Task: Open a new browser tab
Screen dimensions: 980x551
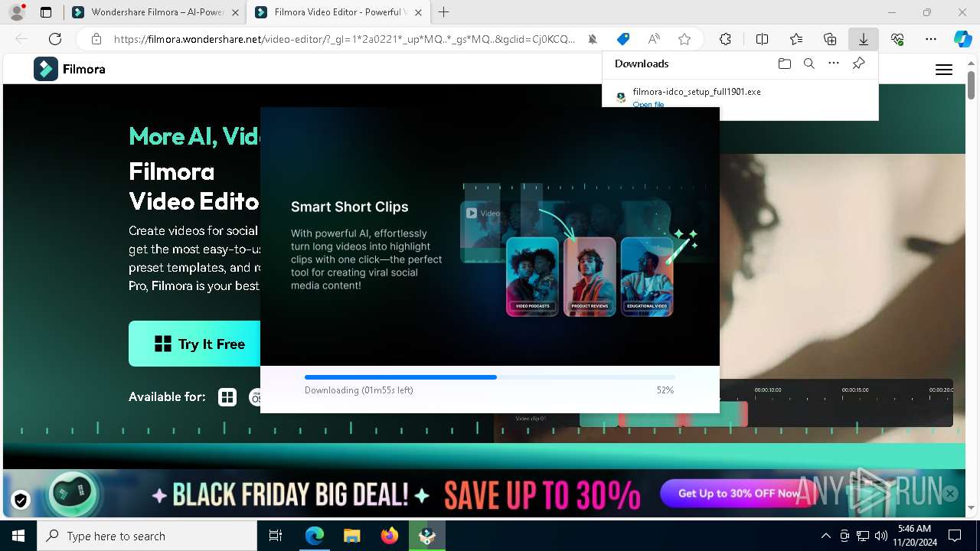Action: (443, 12)
